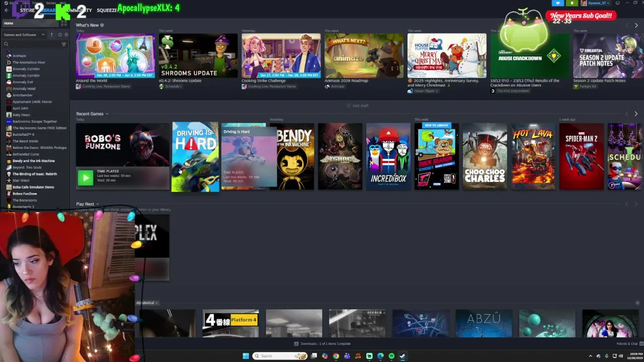Open the system tray volume icon
Screen dimensions: 644x362
(621, 356)
